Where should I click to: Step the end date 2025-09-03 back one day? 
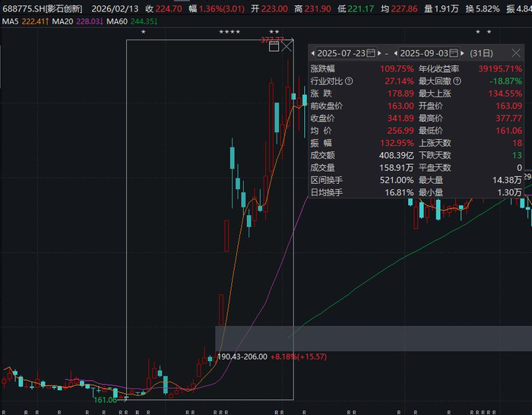(396, 53)
